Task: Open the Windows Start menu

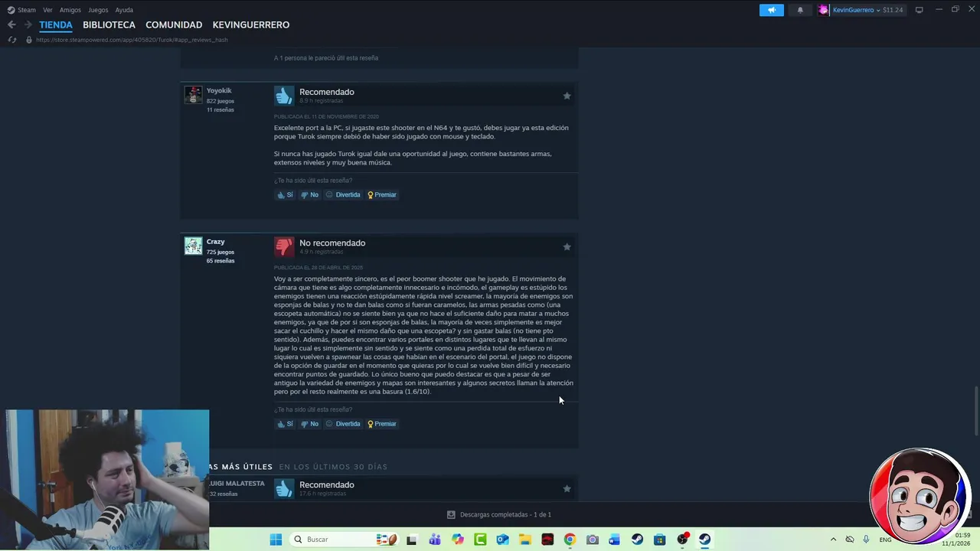Action: (276, 540)
